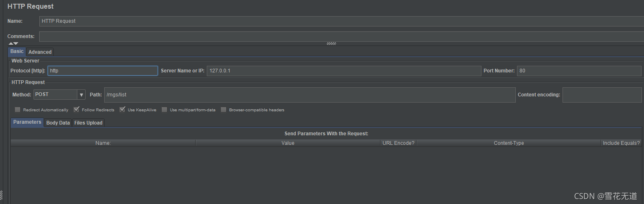The width and height of the screenshot is (644, 204).
Task: Select the Parameters tab
Action: [x=27, y=122]
